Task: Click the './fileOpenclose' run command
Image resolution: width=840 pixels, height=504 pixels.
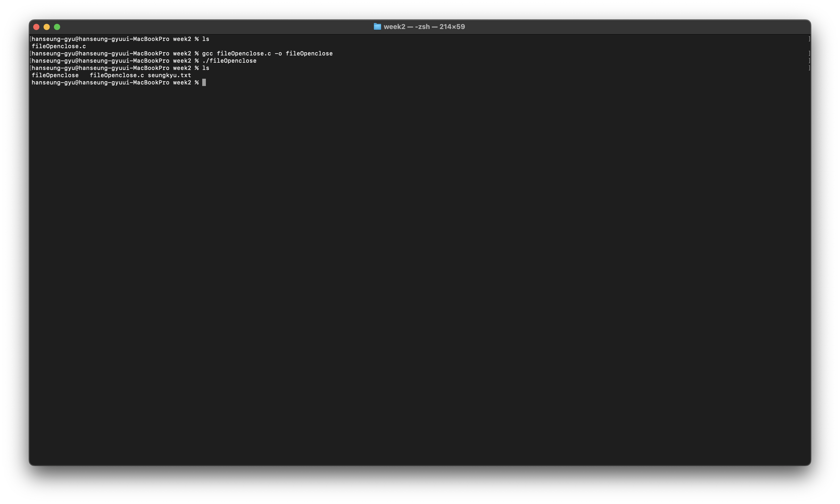Action: 229,61
